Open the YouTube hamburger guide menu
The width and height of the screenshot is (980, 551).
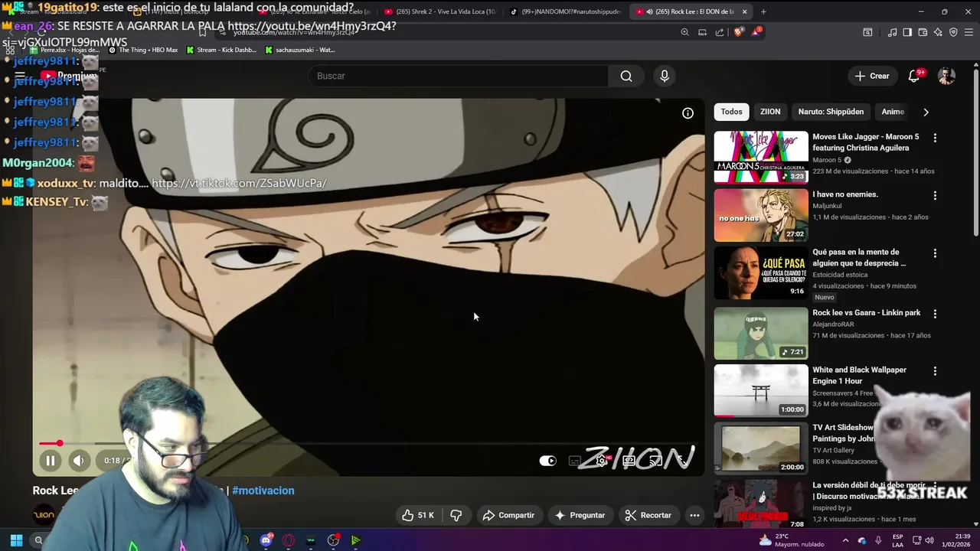(20, 76)
